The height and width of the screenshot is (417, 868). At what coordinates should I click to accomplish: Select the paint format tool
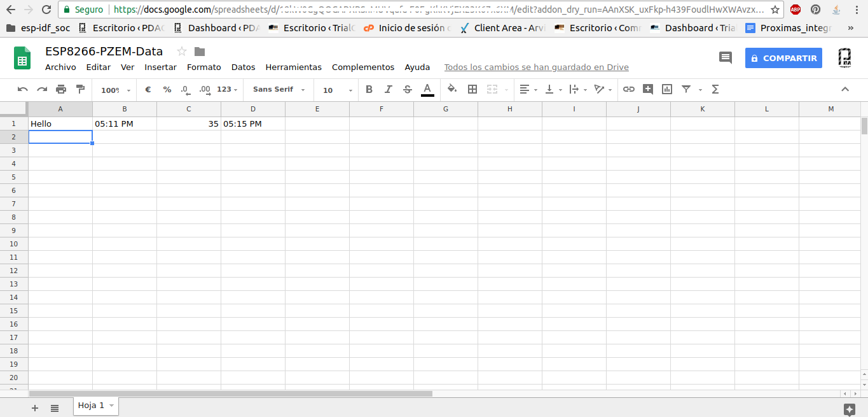(x=80, y=89)
